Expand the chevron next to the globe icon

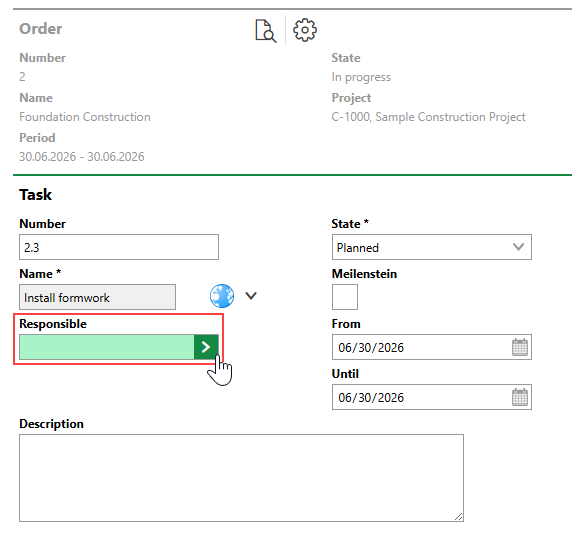pyautogui.click(x=251, y=296)
